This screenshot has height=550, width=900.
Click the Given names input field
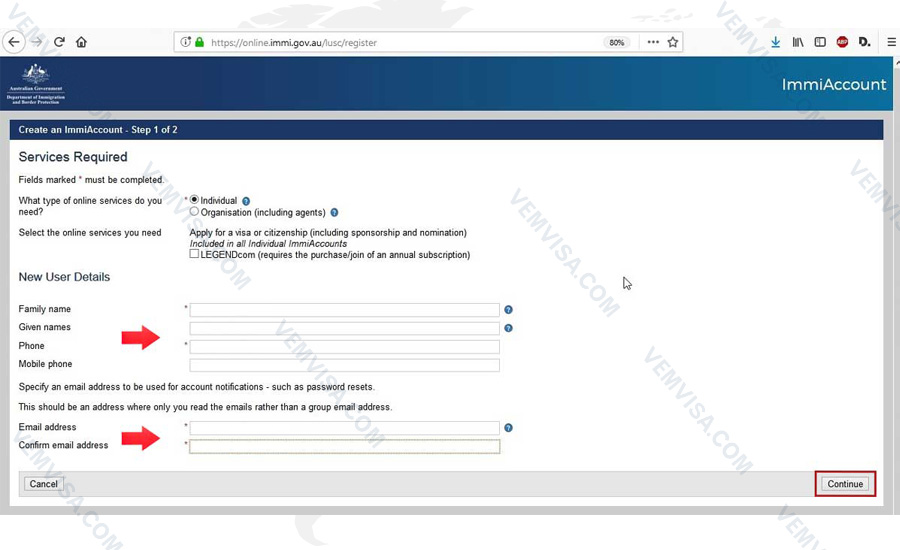(344, 328)
